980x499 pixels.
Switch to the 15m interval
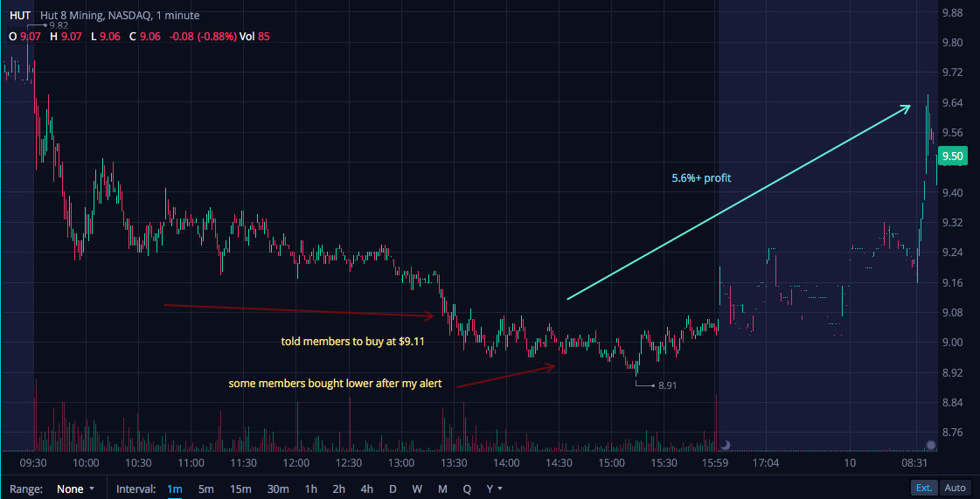(240, 489)
